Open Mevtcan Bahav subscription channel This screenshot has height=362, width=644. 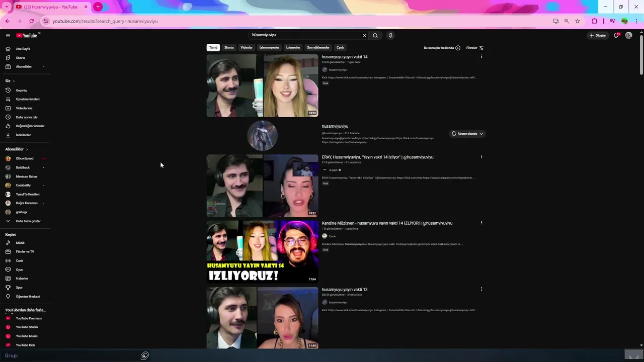pos(25,176)
